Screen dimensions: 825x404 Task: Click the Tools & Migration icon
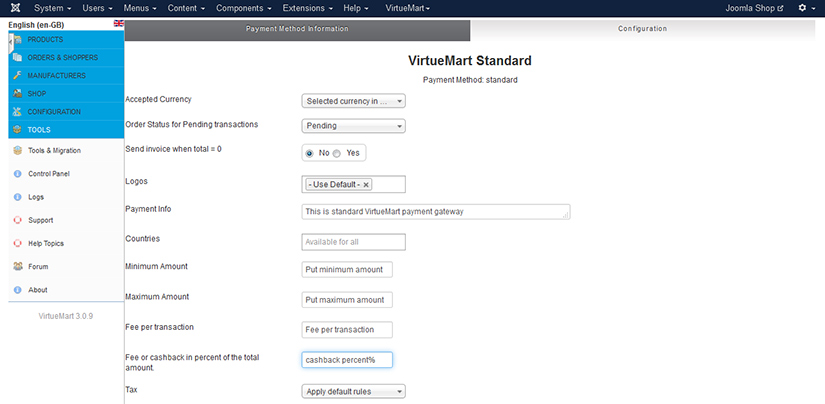[x=17, y=150]
